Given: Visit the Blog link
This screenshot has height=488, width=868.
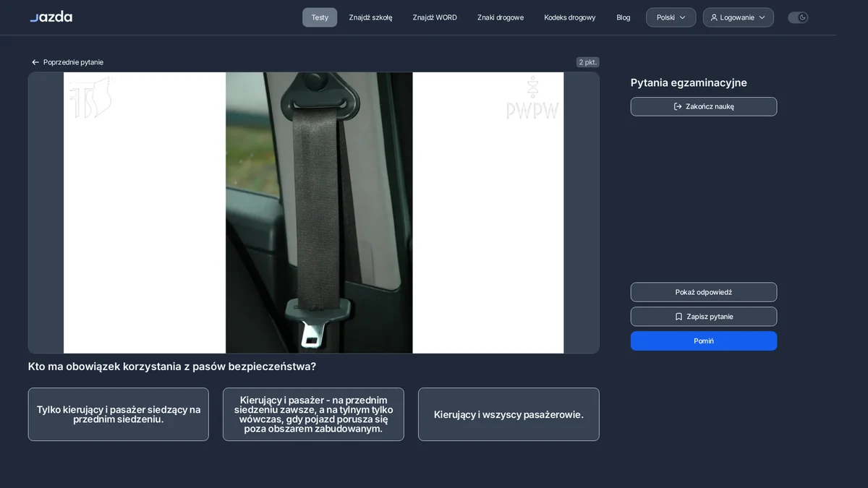Looking at the screenshot, I should pos(624,17).
